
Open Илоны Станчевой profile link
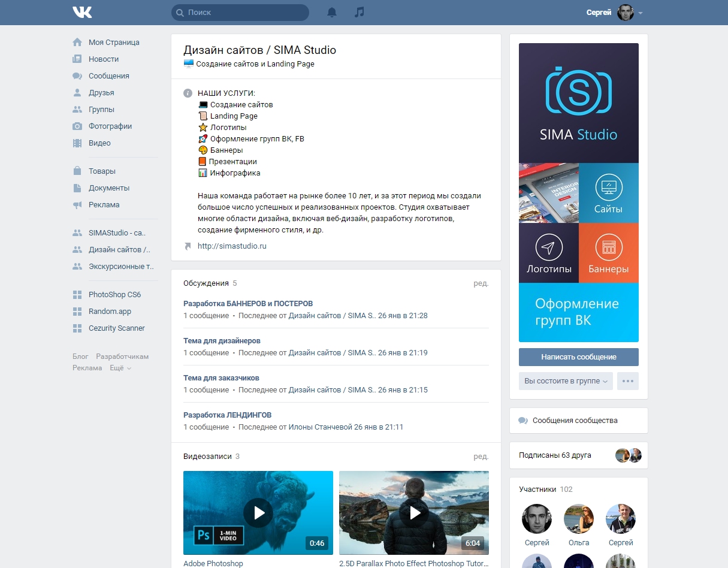(x=320, y=427)
